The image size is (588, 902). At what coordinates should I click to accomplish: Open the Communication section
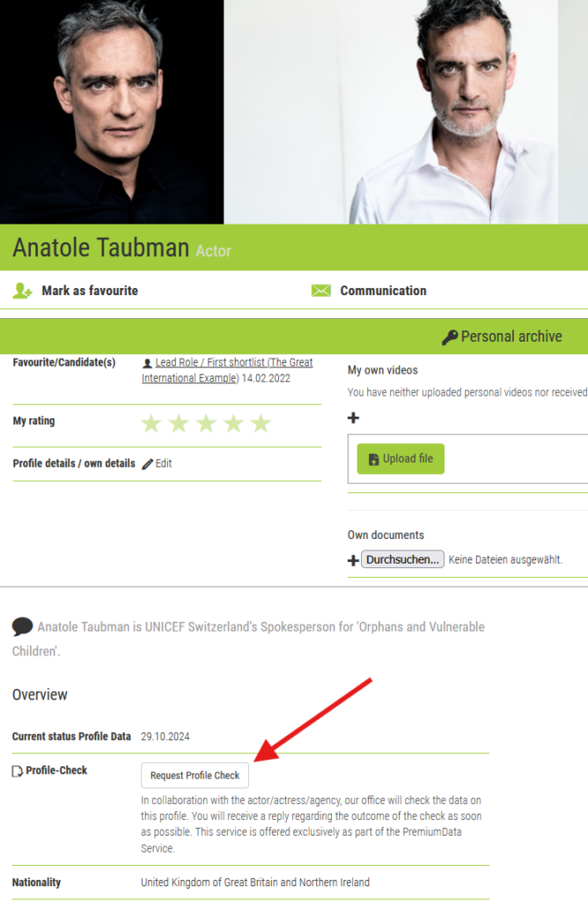point(383,291)
